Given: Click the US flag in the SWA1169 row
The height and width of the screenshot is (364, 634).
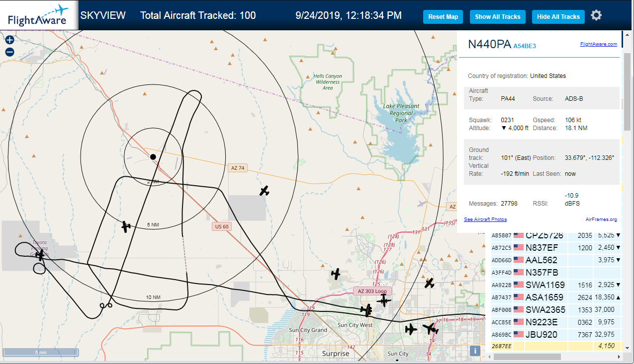Looking at the screenshot, I should pos(519,285).
